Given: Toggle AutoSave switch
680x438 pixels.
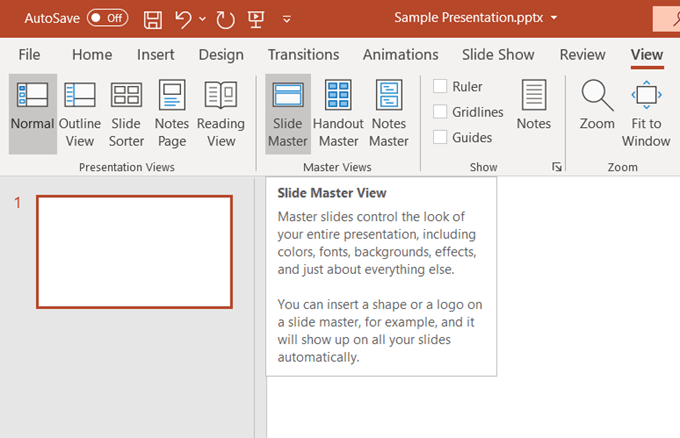Looking at the screenshot, I should [108, 18].
